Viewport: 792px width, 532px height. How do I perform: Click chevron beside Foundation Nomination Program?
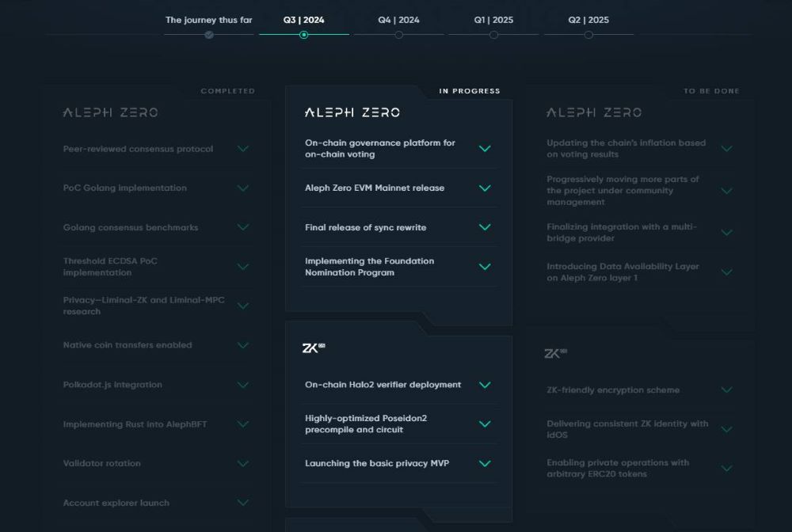tap(485, 267)
